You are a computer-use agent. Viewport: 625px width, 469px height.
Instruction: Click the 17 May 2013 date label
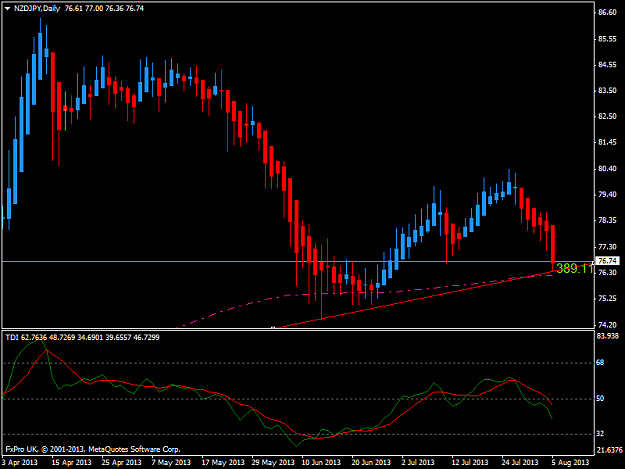coord(223,462)
